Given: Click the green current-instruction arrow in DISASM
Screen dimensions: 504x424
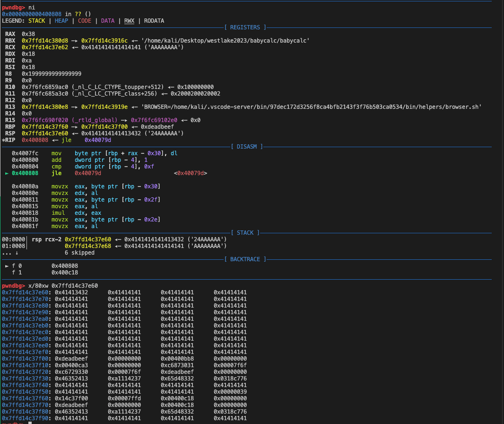Looking at the screenshot, I should tap(7, 173).
